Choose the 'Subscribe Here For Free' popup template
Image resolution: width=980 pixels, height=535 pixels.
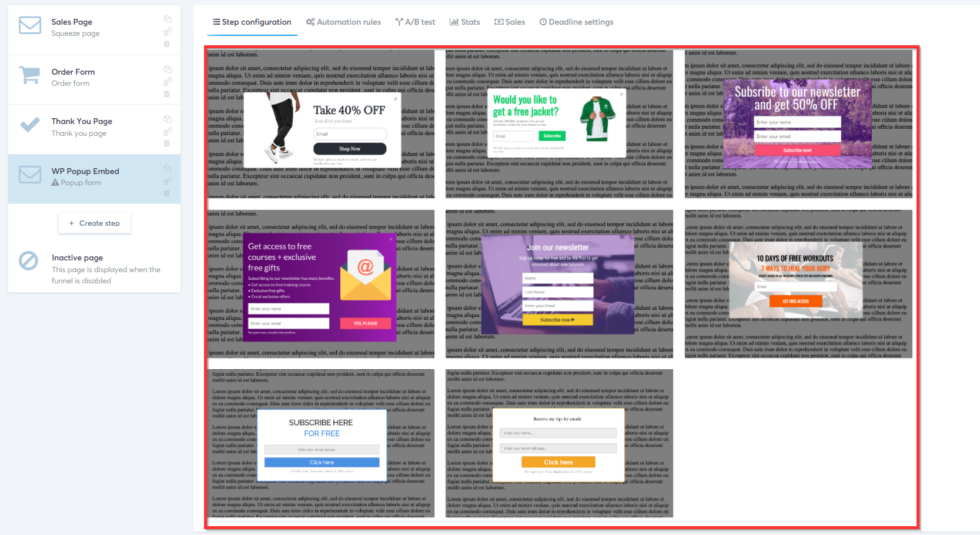(x=321, y=443)
